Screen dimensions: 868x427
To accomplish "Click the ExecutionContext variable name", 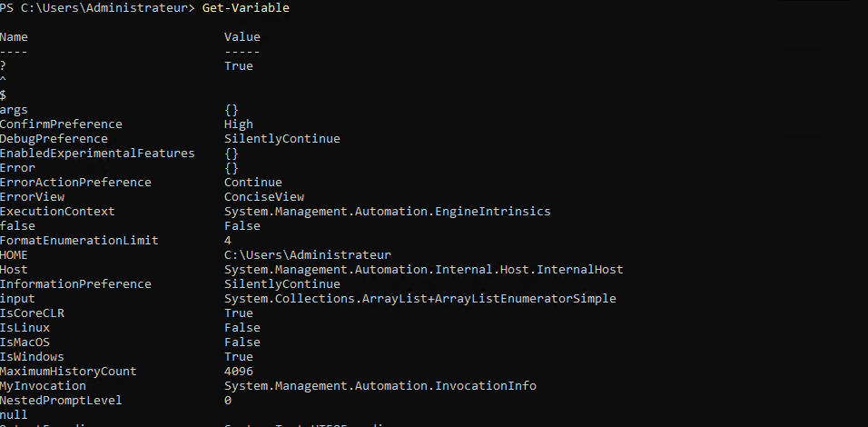I will pyautogui.click(x=57, y=212).
